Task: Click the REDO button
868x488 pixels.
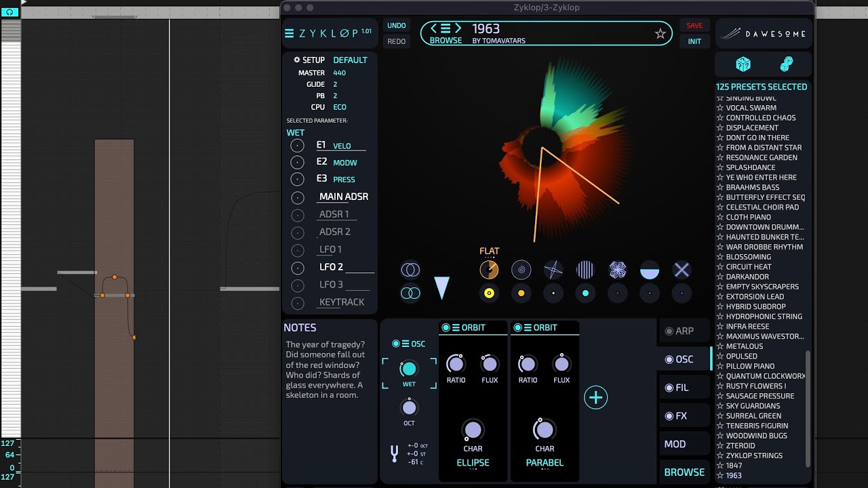Action: tap(397, 41)
